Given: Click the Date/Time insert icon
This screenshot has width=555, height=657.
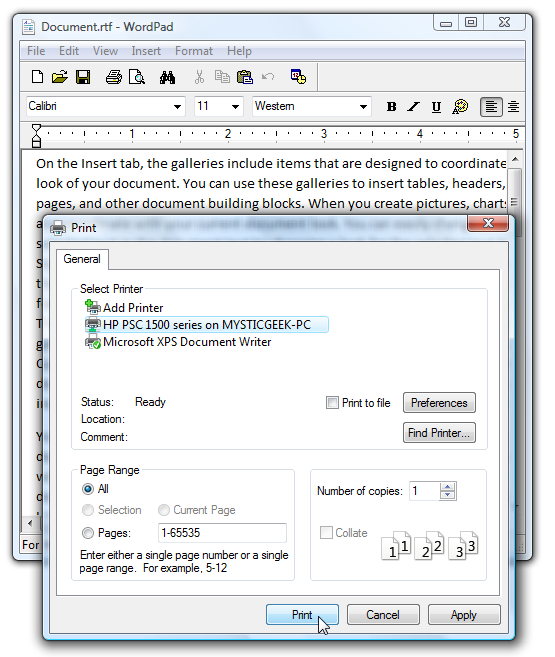Looking at the screenshot, I should pyautogui.click(x=298, y=77).
